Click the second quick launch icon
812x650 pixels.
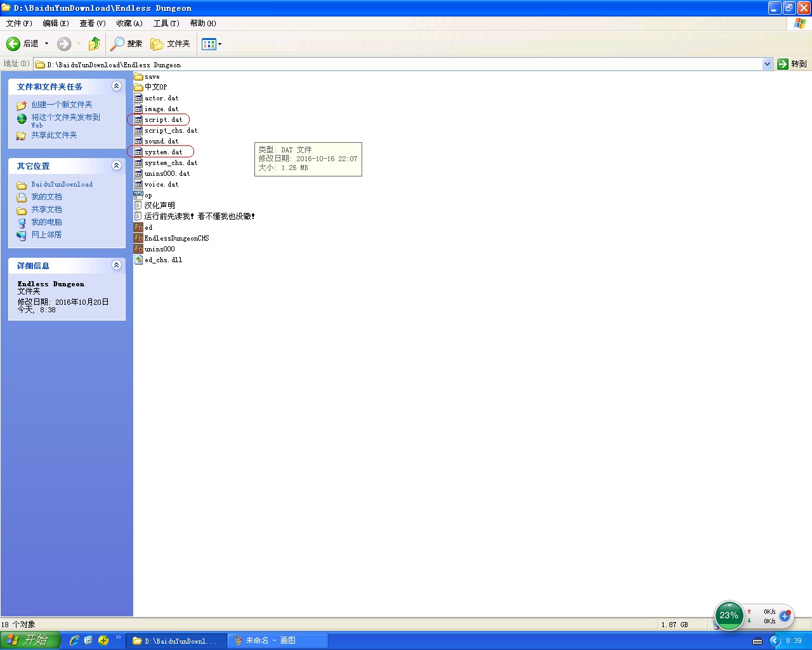click(88, 640)
